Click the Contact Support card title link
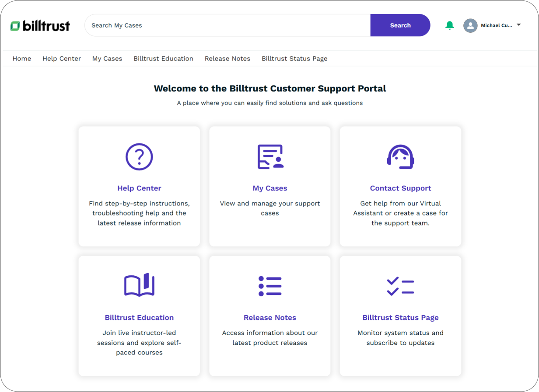 (x=400, y=188)
